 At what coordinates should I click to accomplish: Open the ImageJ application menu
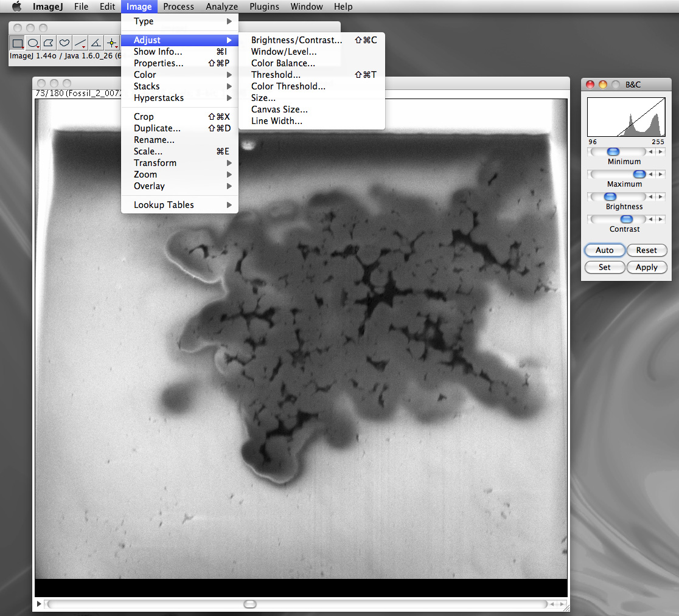pos(47,7)
